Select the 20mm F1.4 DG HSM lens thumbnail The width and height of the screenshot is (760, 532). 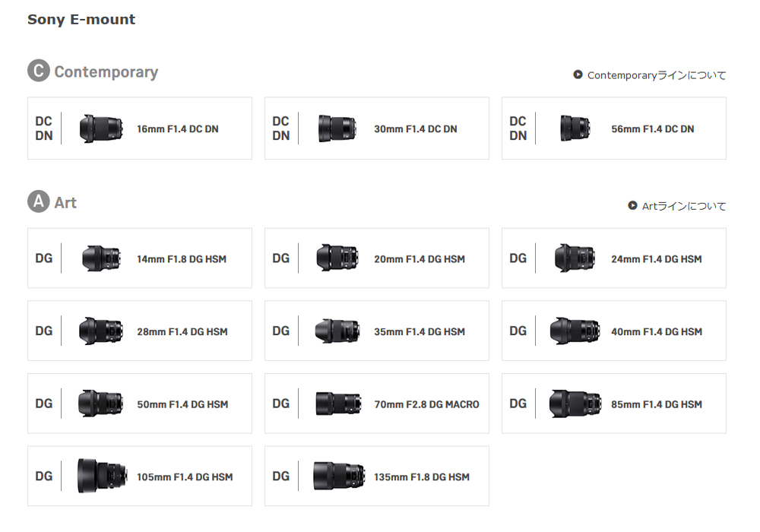[337, 258]
